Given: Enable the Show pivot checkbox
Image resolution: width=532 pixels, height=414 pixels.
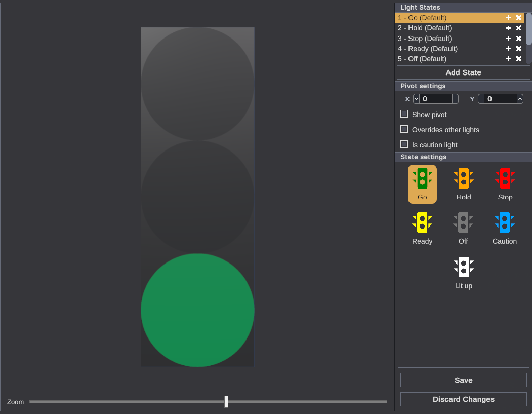Looking at the screenshot, I should (x=404, y=114).
